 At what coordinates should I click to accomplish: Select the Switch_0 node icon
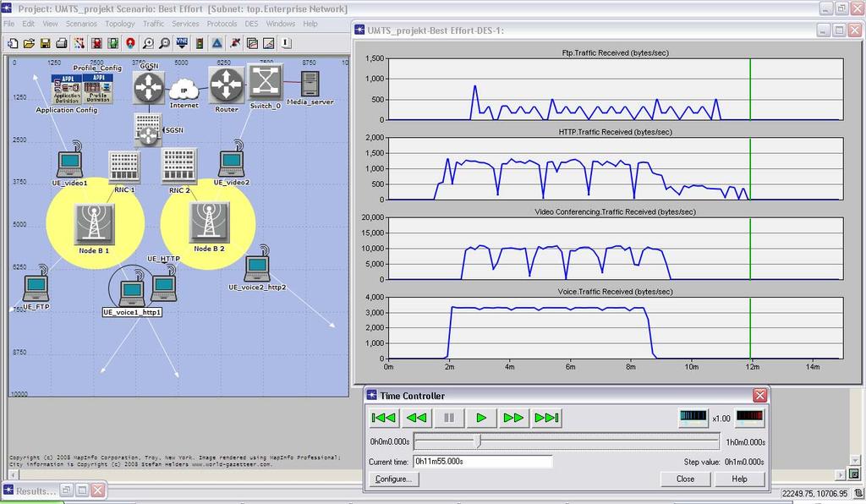[x=265, y=82]
